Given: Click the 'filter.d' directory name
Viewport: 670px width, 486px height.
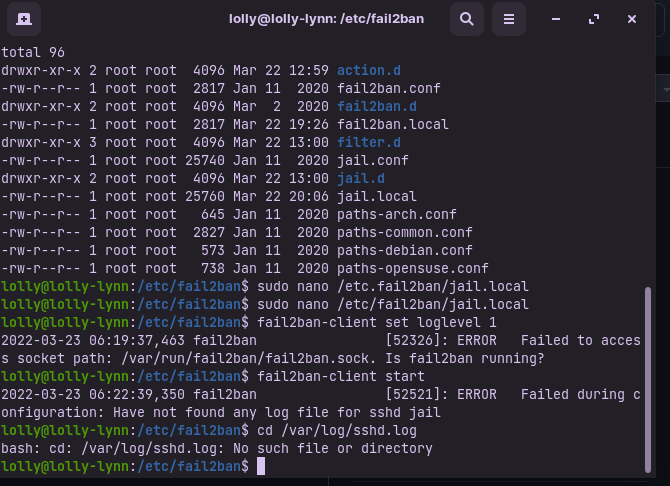Looking at the screenshot, I should [369, 142].
